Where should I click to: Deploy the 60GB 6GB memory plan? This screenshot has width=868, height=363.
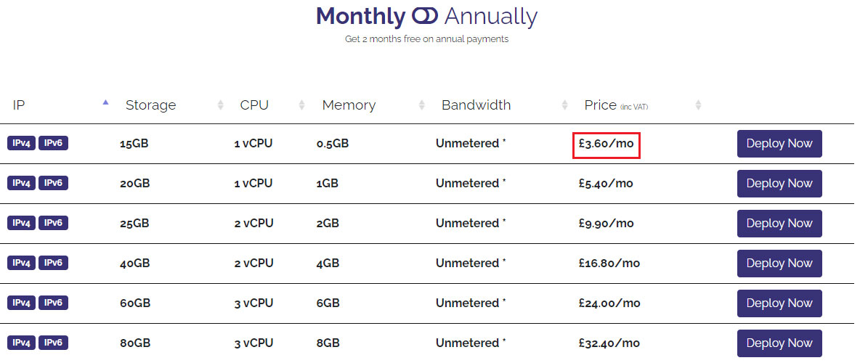779,303
